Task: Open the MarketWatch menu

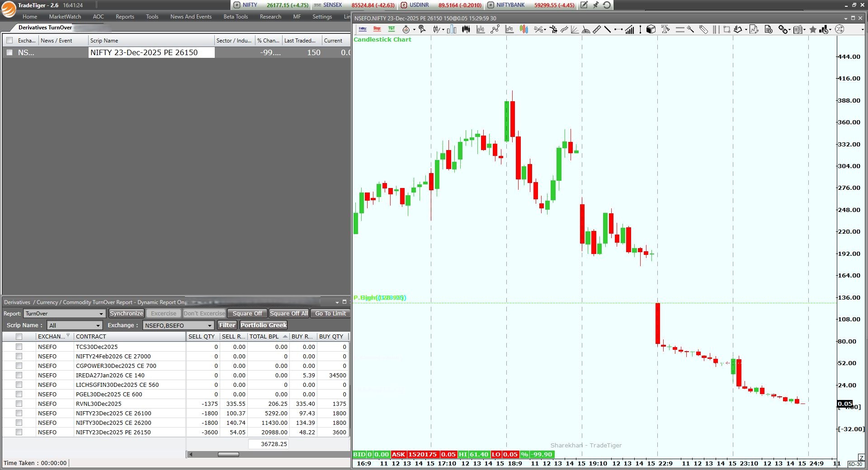Action: coord(65,17)
